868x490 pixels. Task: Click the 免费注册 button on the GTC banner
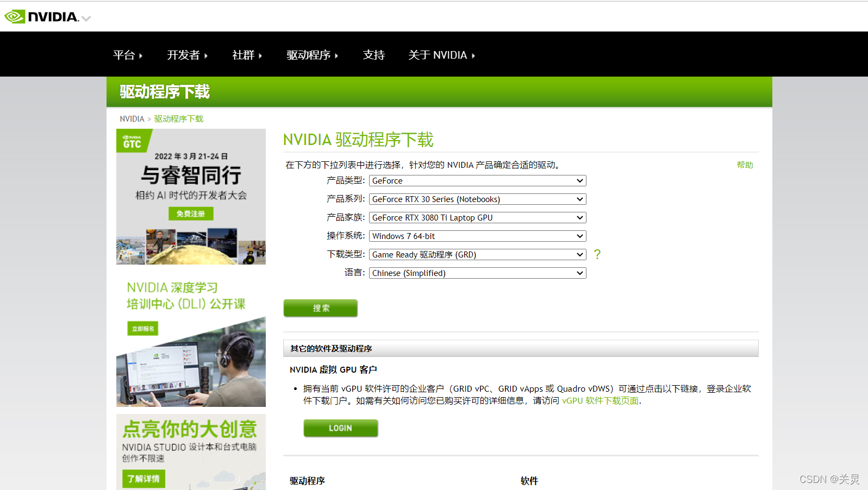pos(191,213)
